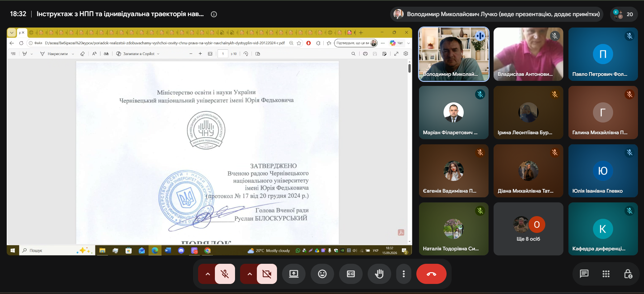This screenshot has height=294, width=644.
Task: Open the activities grid icon
Action: pos(606,274)
